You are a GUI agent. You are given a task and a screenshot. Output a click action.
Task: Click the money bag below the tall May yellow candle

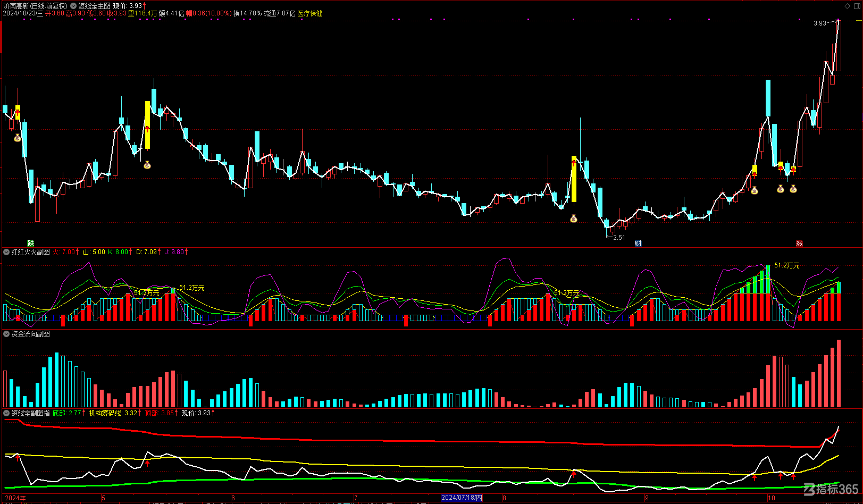147,165
